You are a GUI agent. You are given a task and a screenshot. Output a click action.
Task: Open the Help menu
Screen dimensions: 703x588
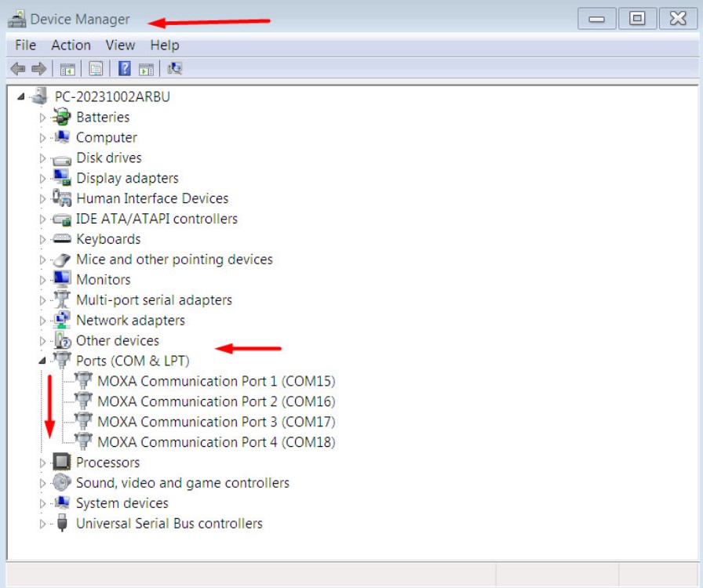[x=165, y=45]
